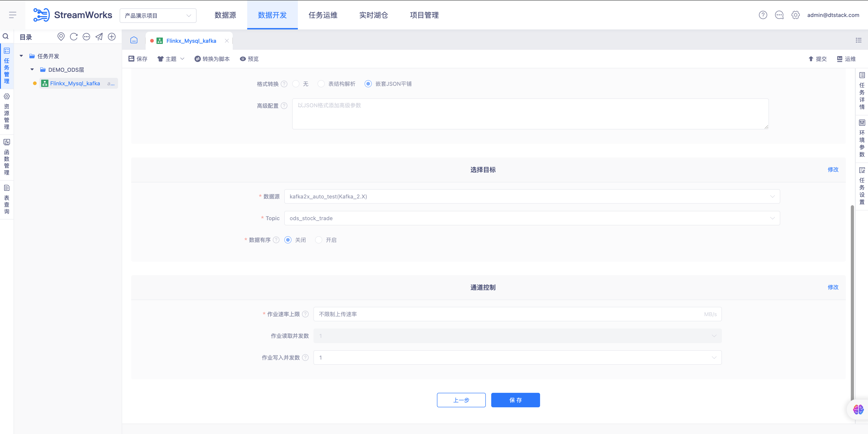Image resolution: width=868 pixels, height=434 pixels.
Task: Close the Flinkx_Mysql_kafka tab
Action: coord(227,41)
